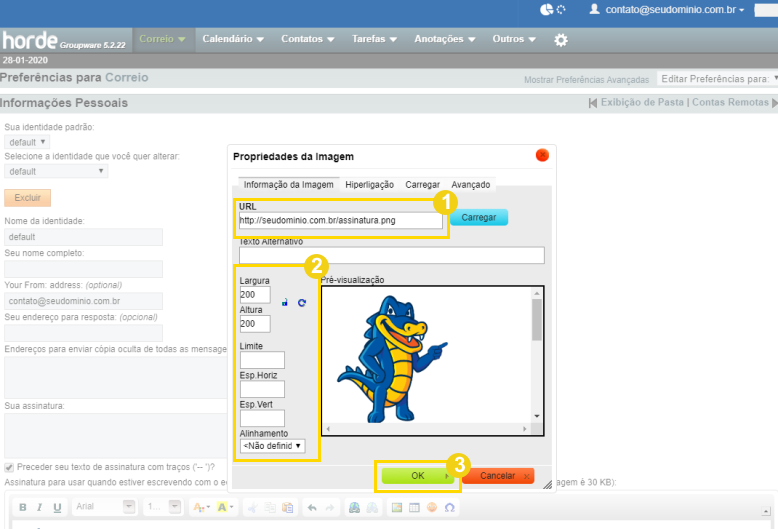
Task: Open the Outros menu
Action: click(x=514, y=39)
